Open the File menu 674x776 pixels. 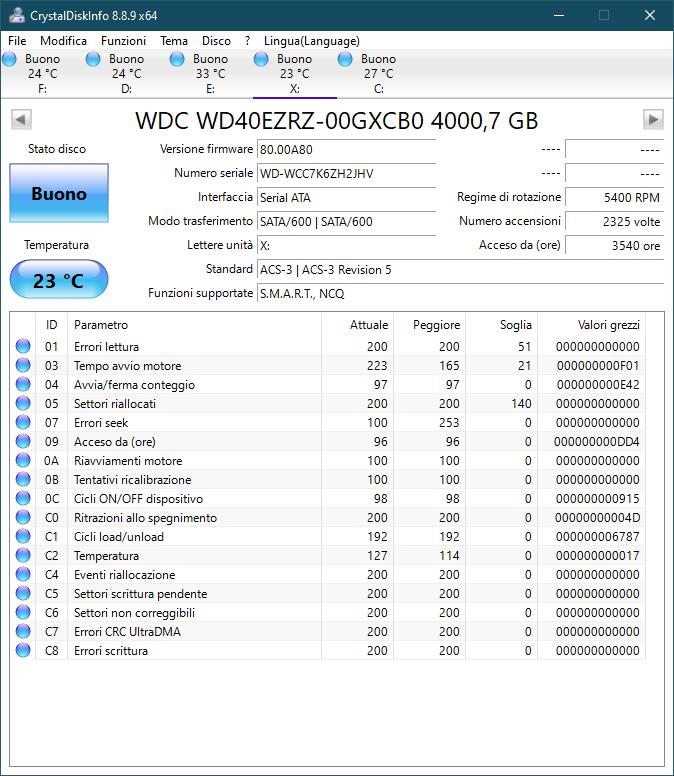click(17, 41)
